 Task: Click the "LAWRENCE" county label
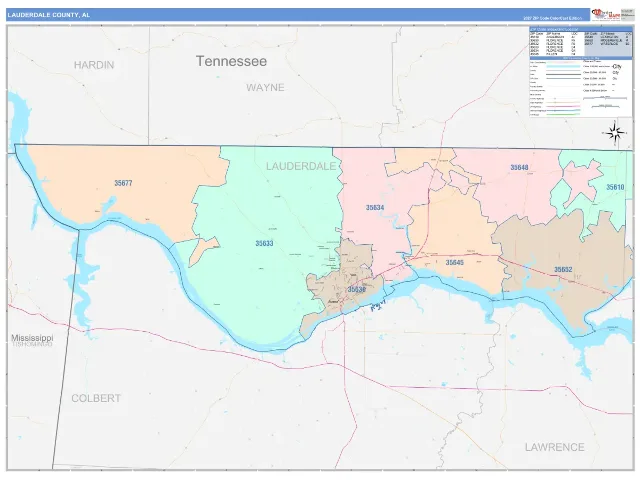coord(555,447)
